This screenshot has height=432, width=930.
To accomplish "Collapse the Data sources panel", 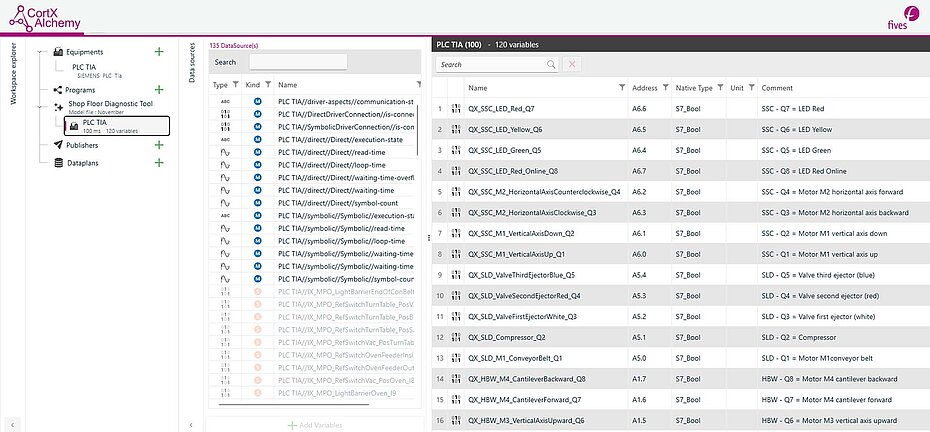I will coord(193,424).
